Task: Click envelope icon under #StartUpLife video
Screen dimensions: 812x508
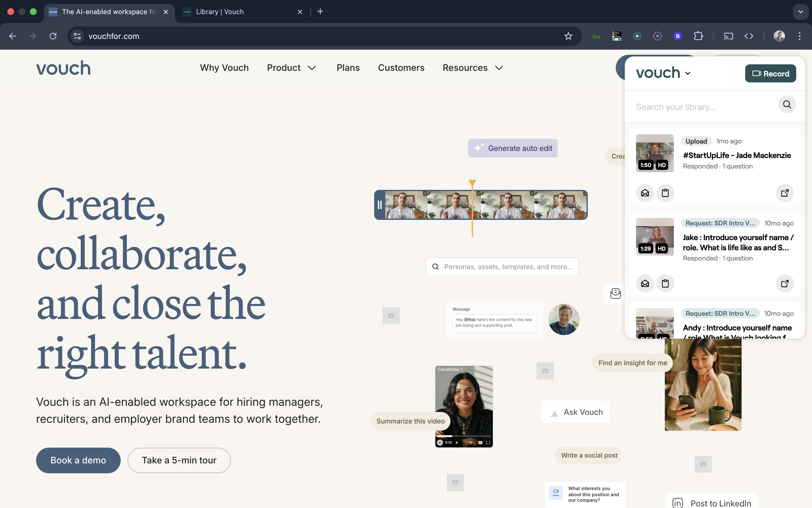Action: 645,193
